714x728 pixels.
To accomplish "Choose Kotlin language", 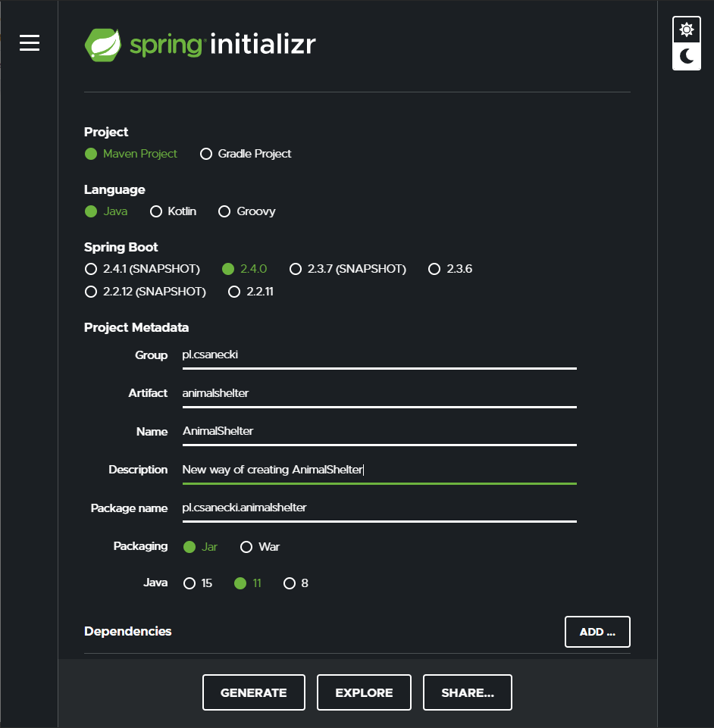I will [x=174, y=211].
